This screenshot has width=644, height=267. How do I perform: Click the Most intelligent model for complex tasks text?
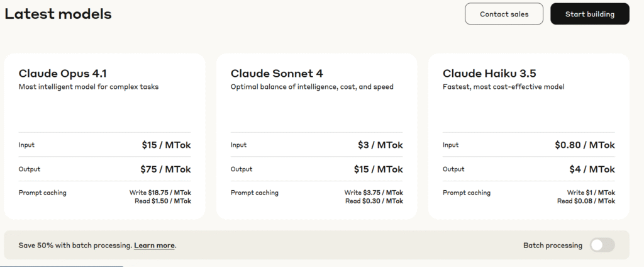point(89,87)
